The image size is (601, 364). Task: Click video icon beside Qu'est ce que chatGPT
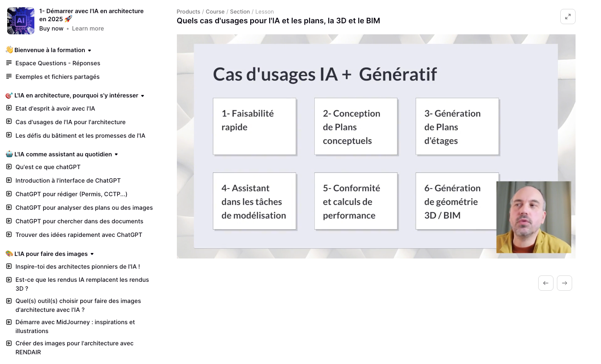click(9, 167)
